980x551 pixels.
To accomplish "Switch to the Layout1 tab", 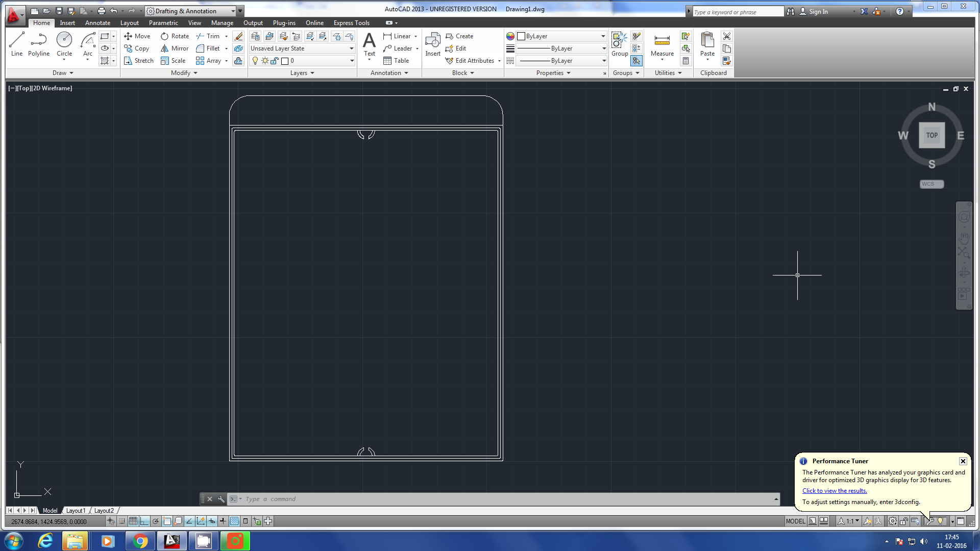I will click(x=76, y=511).
